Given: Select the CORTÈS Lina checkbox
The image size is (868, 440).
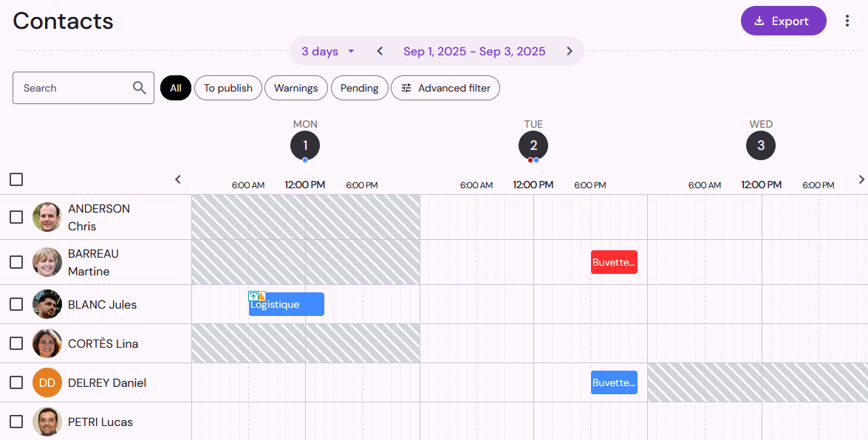Looking at the screenshot, I should [16, 343].
